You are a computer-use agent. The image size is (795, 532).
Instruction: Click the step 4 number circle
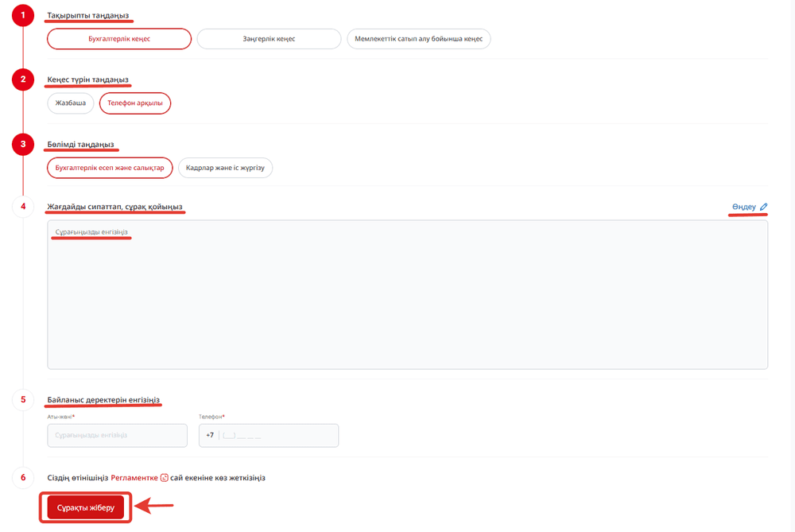point(23,207)
